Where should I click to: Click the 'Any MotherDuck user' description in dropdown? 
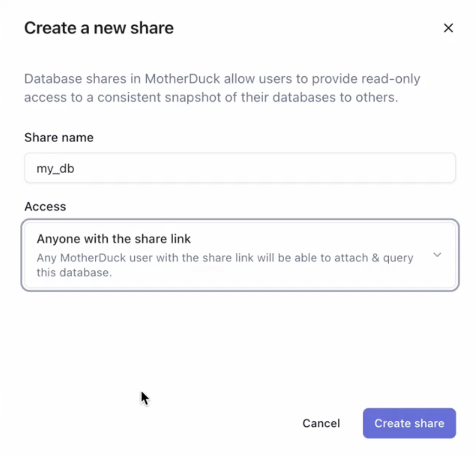(x=225, y=265)
